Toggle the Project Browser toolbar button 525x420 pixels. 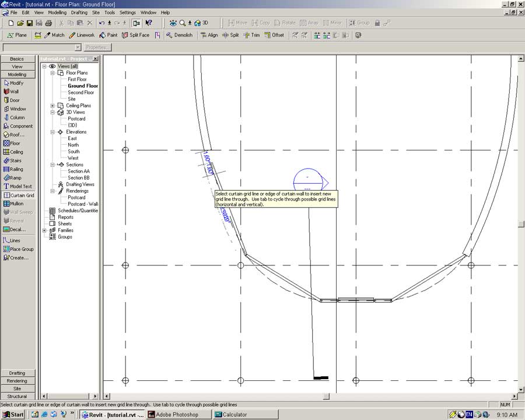pyautogui.click(x=136, y=23)
